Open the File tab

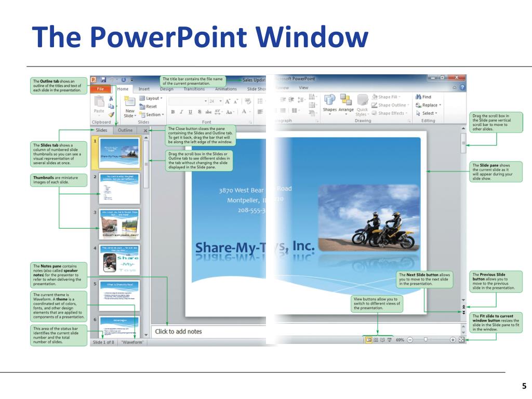tap(100, 89)
